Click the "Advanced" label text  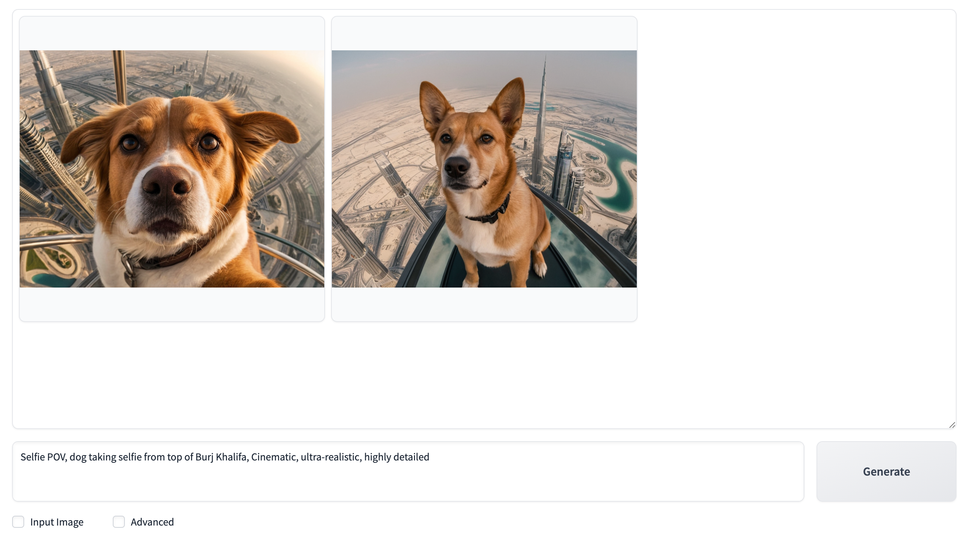pos(152,522)
